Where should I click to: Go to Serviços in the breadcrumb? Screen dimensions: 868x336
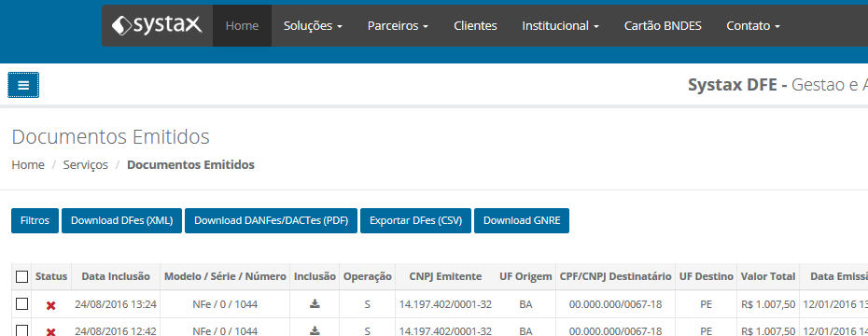(86, 165)
